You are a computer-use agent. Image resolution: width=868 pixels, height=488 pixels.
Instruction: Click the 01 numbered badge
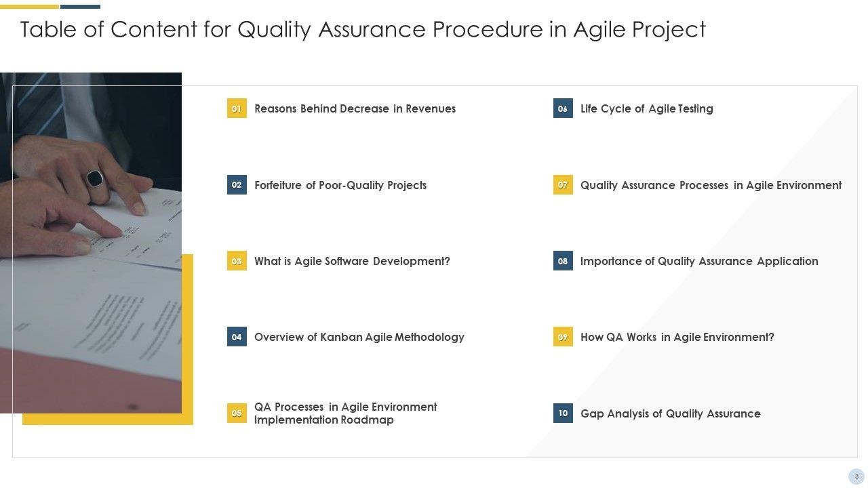tap(237, 108)
